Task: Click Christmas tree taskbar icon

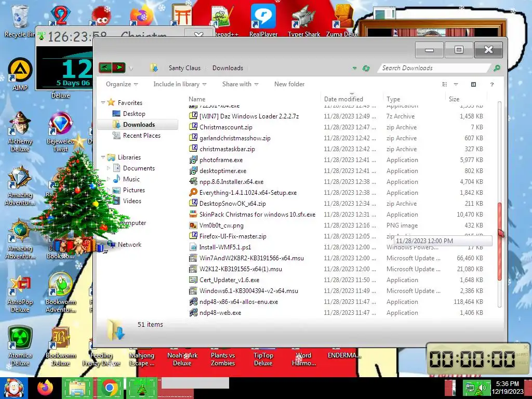Action: pos(142,388)
